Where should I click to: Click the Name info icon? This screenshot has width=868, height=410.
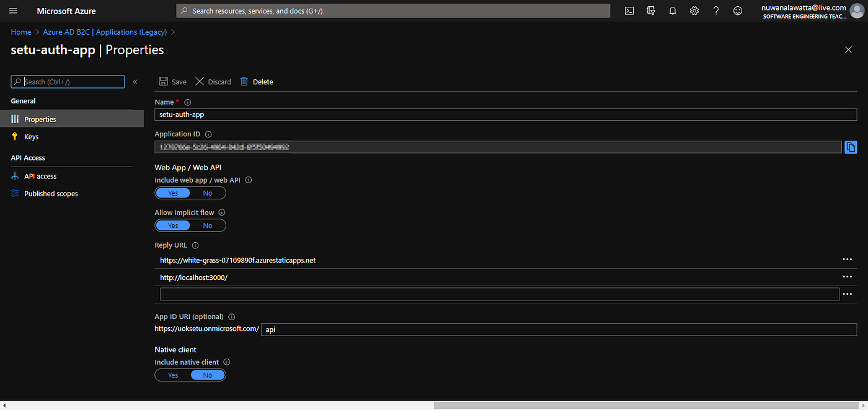click(188, 102)
